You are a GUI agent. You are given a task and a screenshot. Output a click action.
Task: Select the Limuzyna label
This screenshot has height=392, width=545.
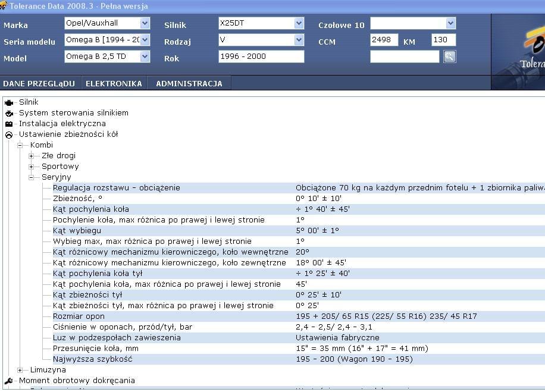(48, 370)
